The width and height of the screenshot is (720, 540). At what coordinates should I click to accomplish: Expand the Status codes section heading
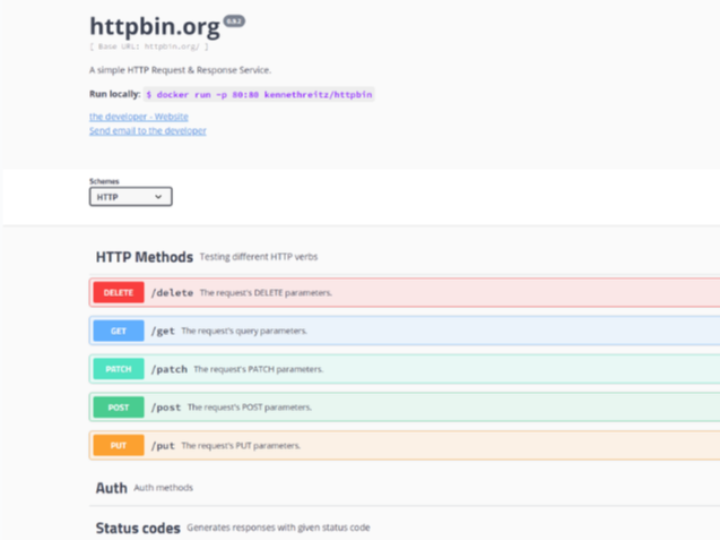point(138,528)
